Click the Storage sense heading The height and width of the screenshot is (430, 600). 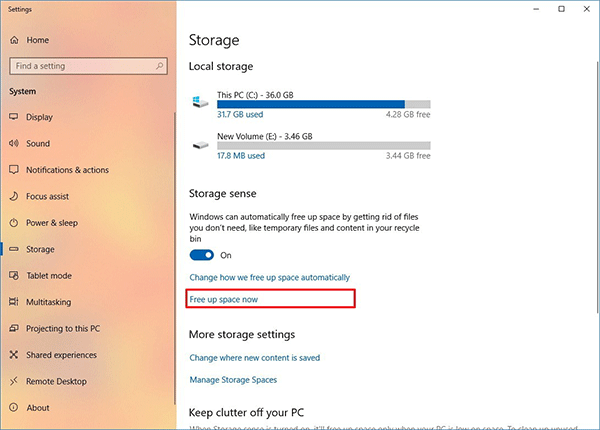[x=223, y=194]
